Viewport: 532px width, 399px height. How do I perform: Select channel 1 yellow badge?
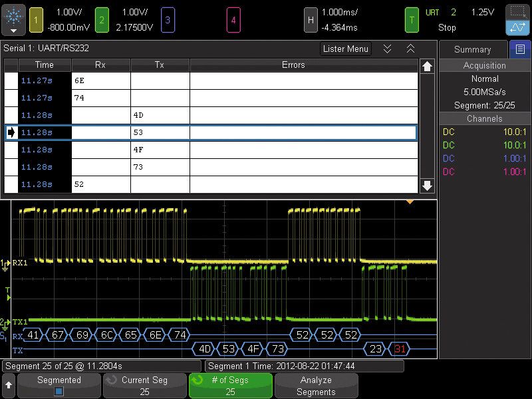click(37, 20)
